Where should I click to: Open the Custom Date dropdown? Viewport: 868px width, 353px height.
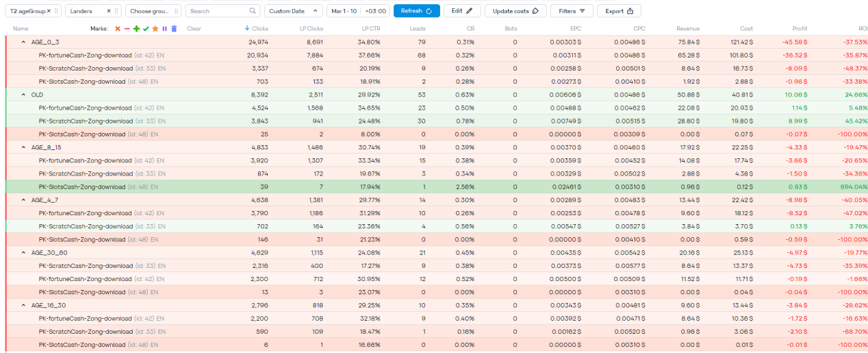[293, 11]
